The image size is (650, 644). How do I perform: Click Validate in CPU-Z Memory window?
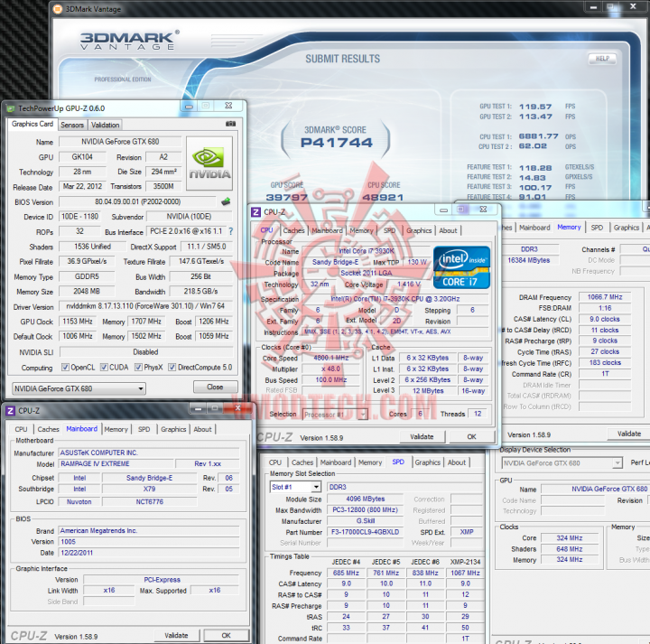pyautogui.click(x=629, y=434)
